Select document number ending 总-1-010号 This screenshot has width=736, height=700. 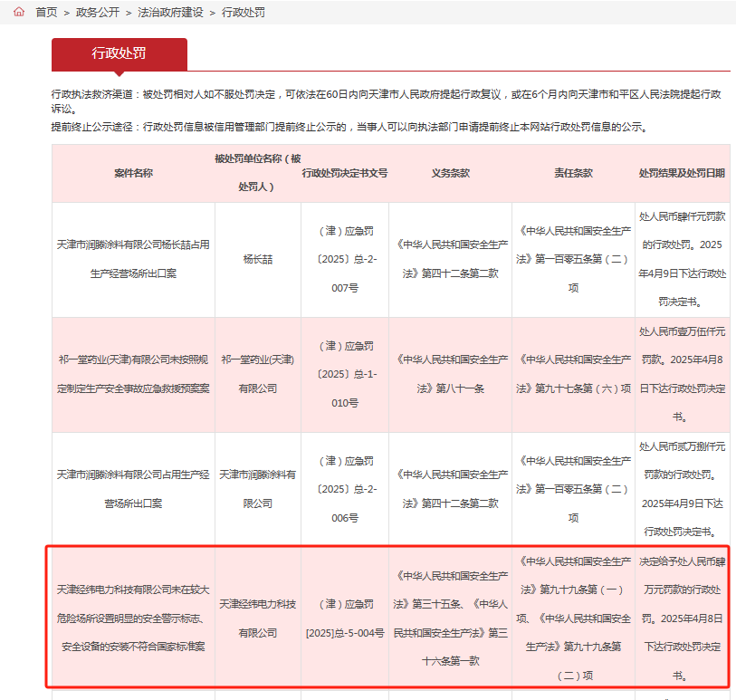[345, 374]
